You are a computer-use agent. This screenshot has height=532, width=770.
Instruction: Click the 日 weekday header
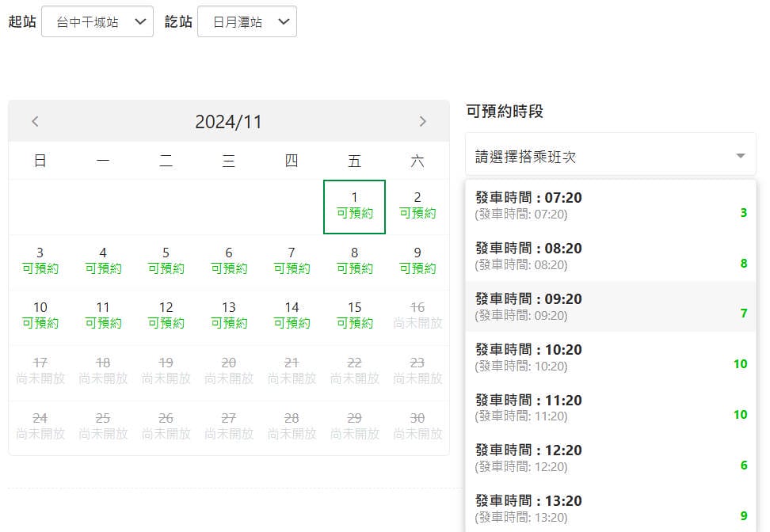(40, 161)
